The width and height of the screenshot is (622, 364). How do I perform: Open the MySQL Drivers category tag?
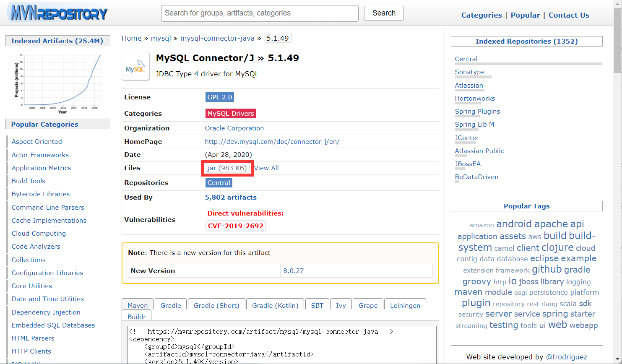pos(231,113)
